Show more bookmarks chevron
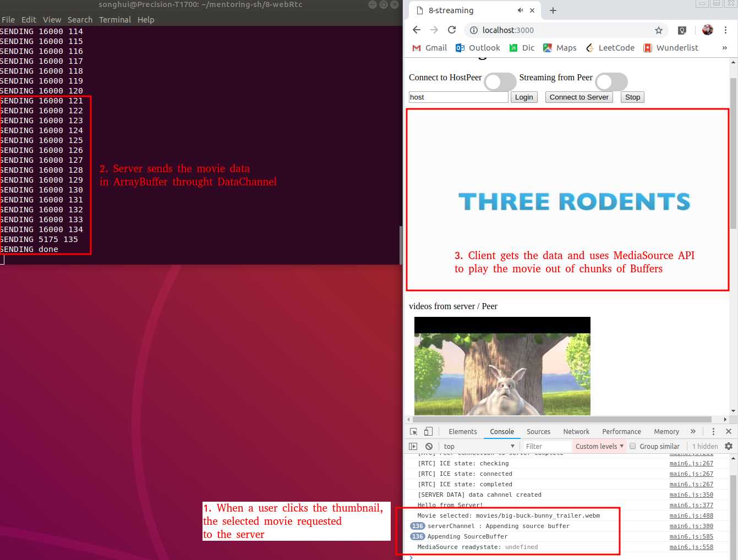738x560 pixels. [724, 48]
